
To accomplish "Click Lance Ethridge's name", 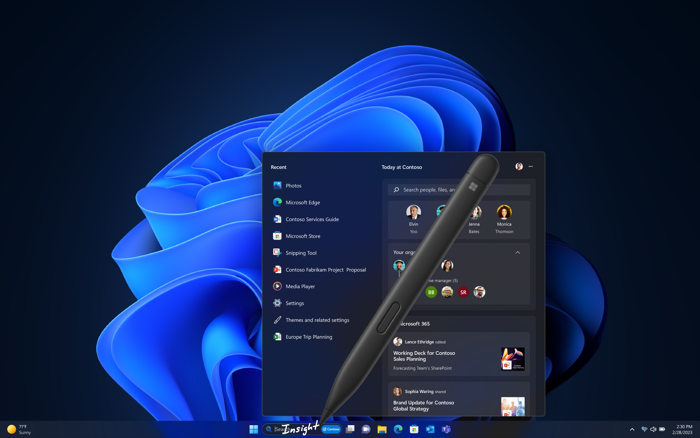I will (419, 342).
